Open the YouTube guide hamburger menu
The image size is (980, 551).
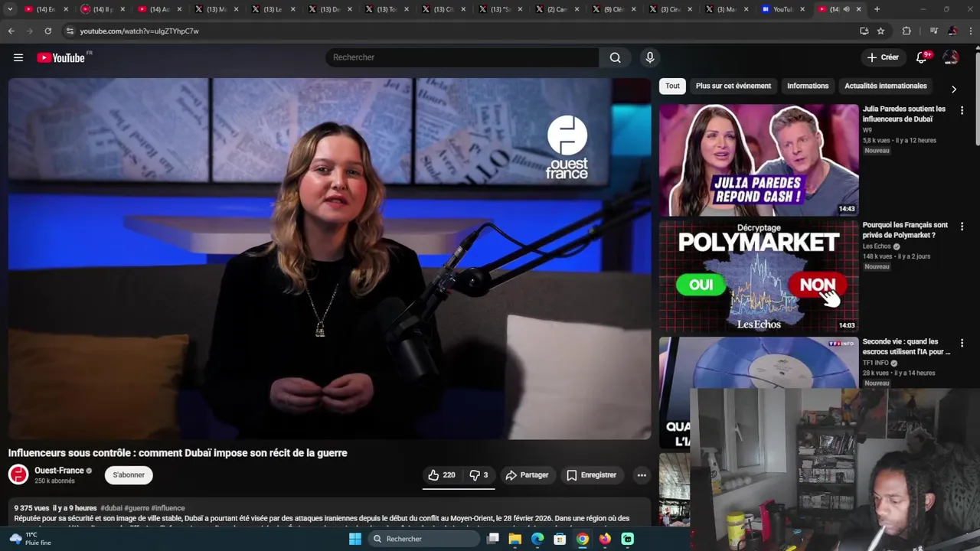click(x=18, y=57)
